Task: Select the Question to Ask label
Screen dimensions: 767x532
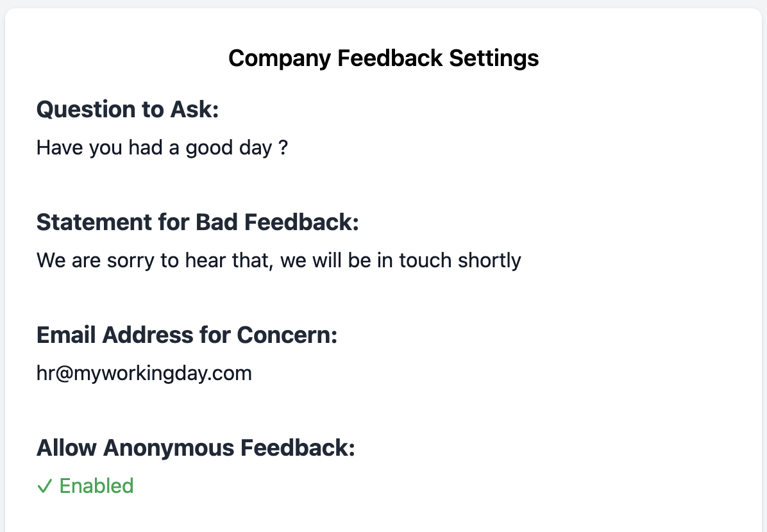Action: (x=128, y=110)
